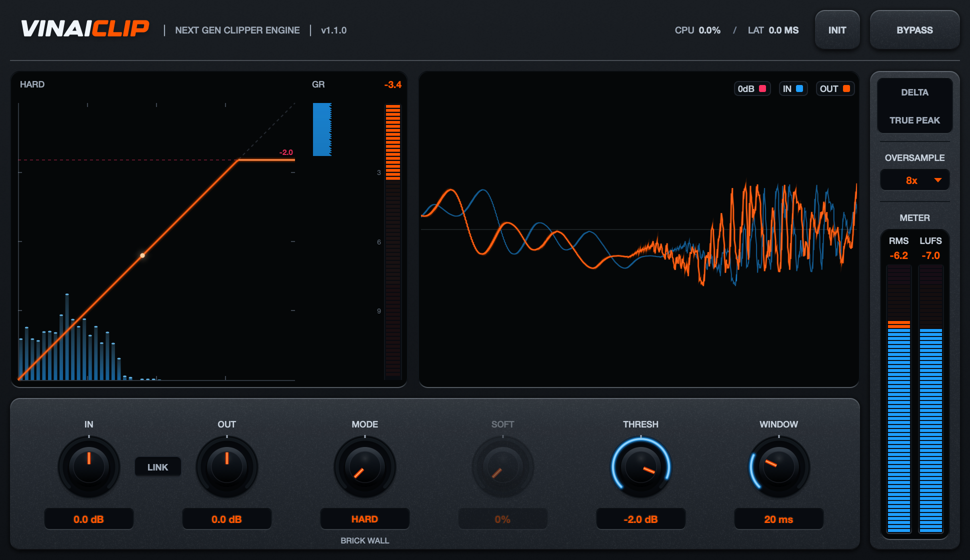The height and width of the screenshot is (560, 970).
Task: Click the WINDOW knob
Action: tap(779, 466)
